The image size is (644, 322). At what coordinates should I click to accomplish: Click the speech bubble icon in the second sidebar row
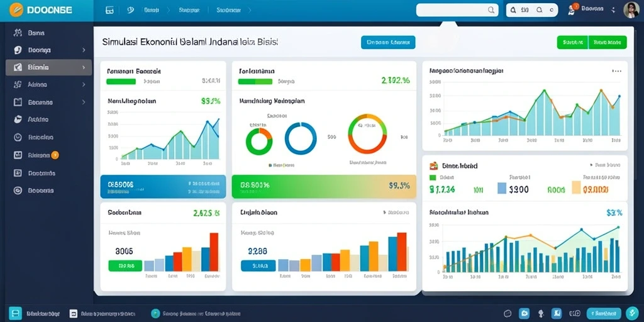click(x=18, y=50)
